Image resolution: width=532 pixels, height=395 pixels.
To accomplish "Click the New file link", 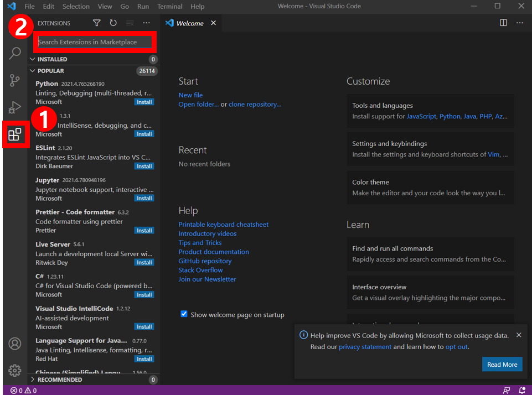I will pos(190,95).
